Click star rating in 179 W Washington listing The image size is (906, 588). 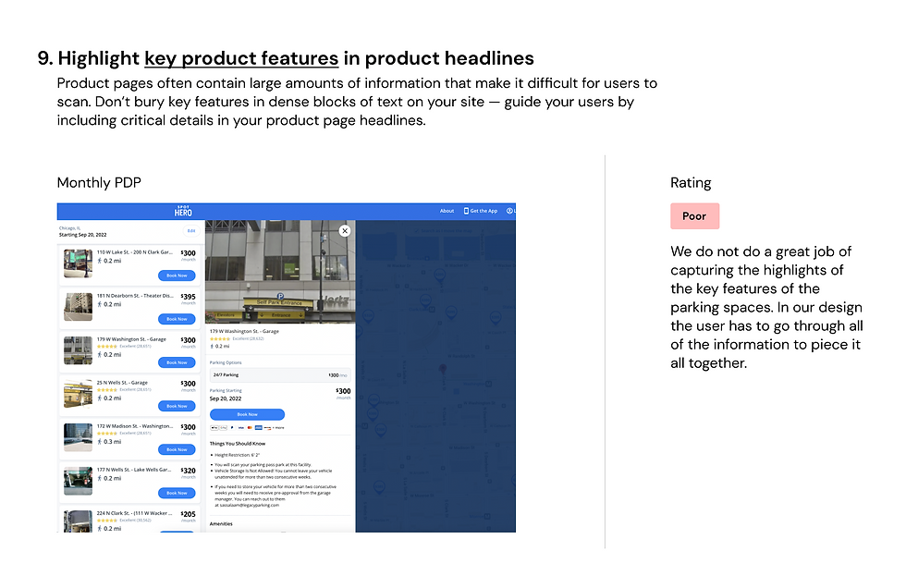click(107, 347)
